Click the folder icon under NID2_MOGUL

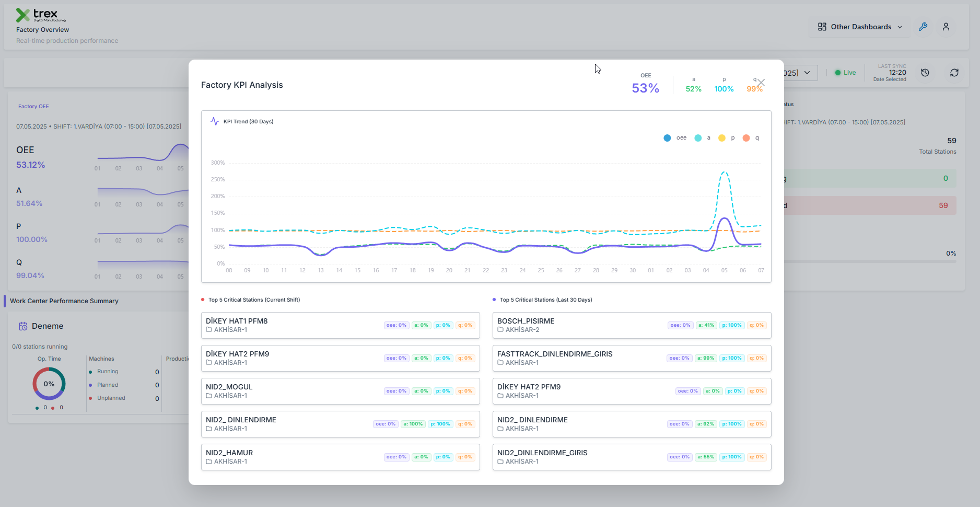point(209,396)
